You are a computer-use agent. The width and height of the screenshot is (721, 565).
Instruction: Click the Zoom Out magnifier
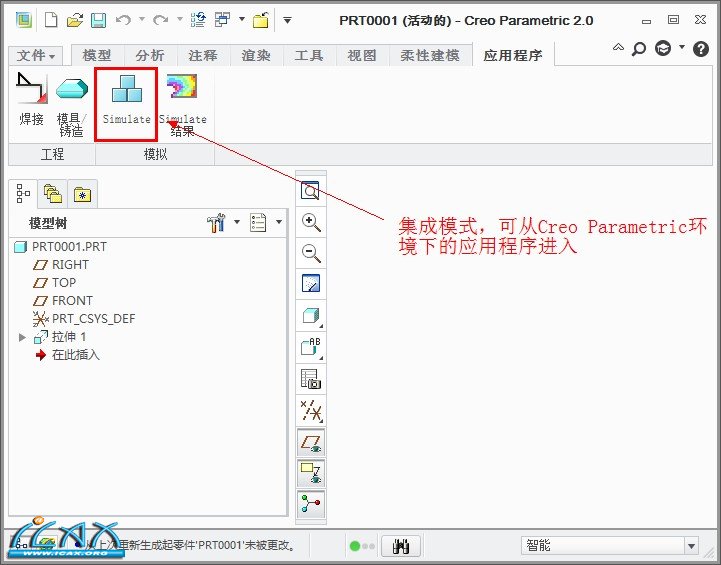(311, 253)
